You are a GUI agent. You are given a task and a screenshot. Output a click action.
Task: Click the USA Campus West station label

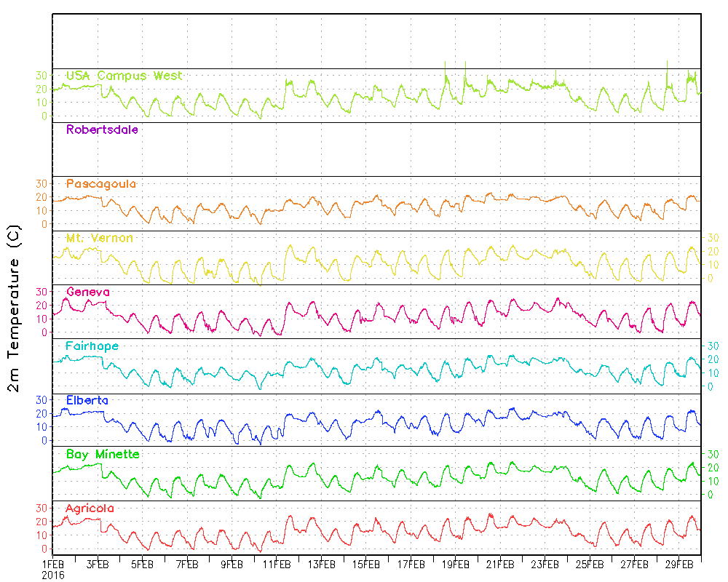tap(124, 76)
